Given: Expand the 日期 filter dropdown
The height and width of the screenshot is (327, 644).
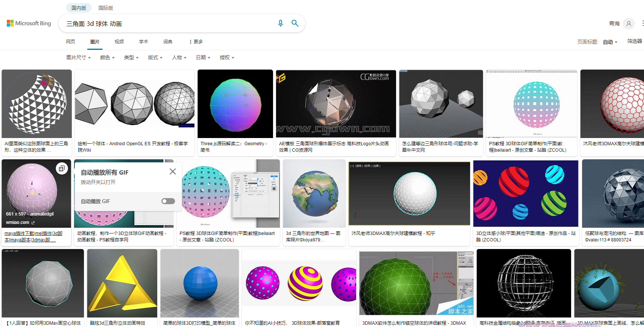Looking at the screenshot, I should pyautogui.click(x=203, y=57).
